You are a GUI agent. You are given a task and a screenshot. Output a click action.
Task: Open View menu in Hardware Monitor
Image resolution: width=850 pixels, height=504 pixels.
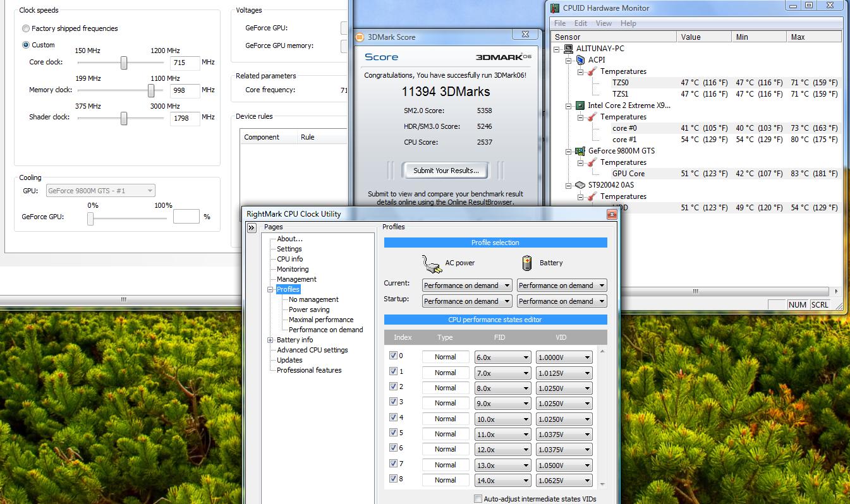[604, 23]
